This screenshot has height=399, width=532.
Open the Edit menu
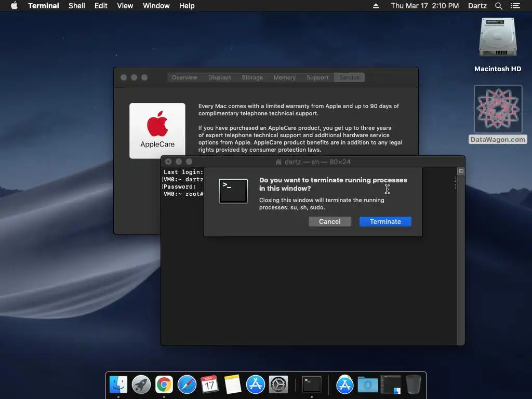(x=101, y=6)
